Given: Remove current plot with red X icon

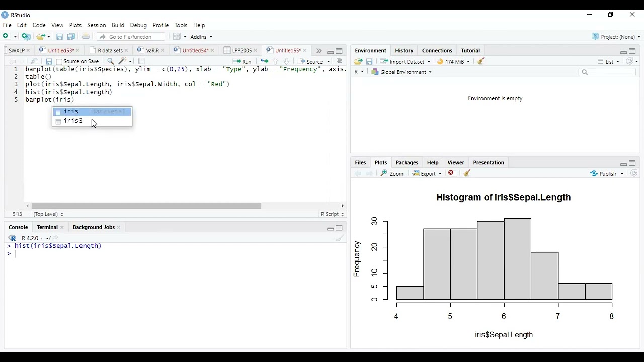Looking at the screenshot, I should 451,173.
